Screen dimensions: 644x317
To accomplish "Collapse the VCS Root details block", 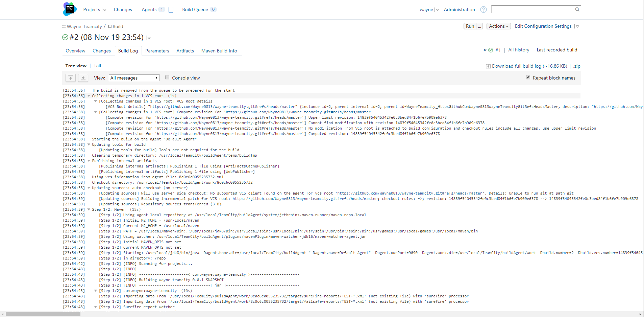I will [x=96, y=101].
